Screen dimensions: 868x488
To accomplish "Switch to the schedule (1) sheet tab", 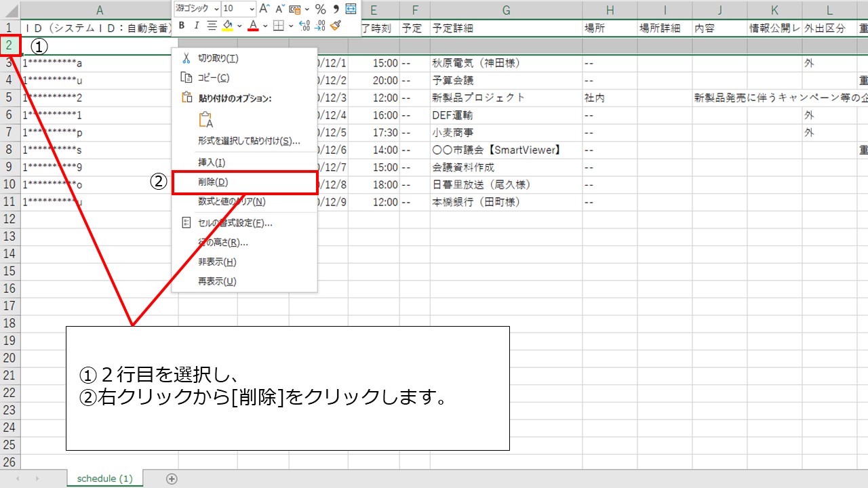I will pyautogui.click(x=104, y=479).
